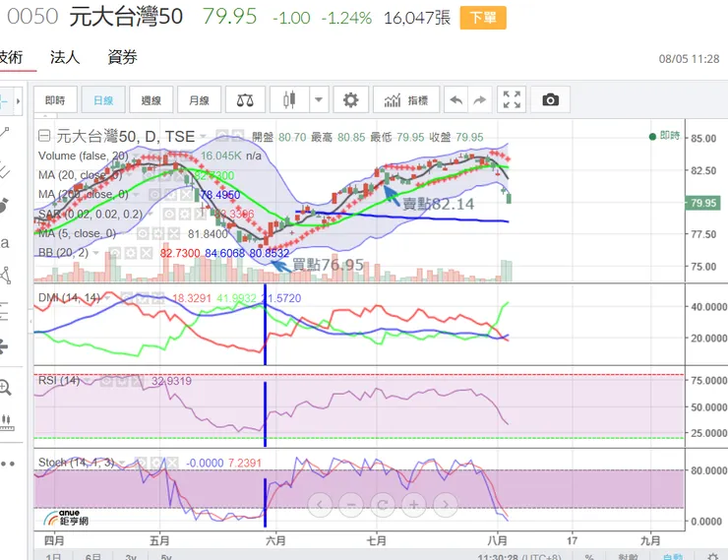
Task: Enter fullscreen chart mode
Action: (512, 99)
